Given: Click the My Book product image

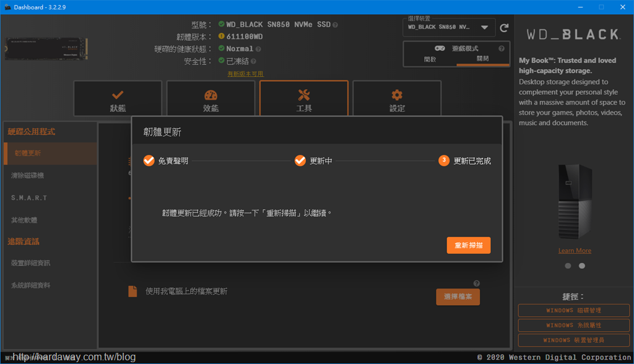Looking at the screenshot, I should tap(575, 201).
